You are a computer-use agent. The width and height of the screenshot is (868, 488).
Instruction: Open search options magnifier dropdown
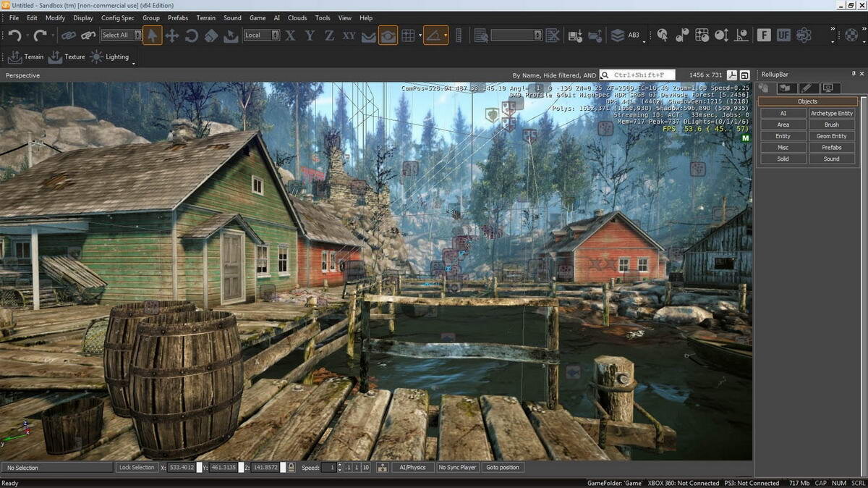(605, 75)
